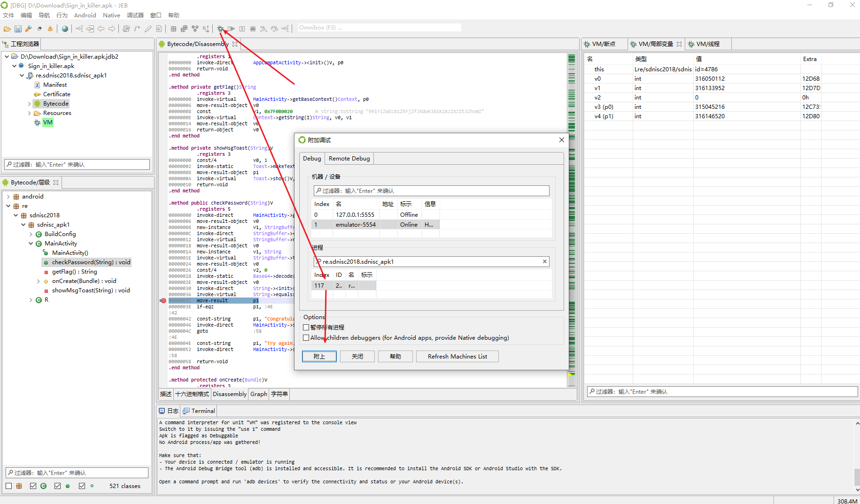
Task: Select the wrench options toolbar icon
Action: tap(28, 29)
